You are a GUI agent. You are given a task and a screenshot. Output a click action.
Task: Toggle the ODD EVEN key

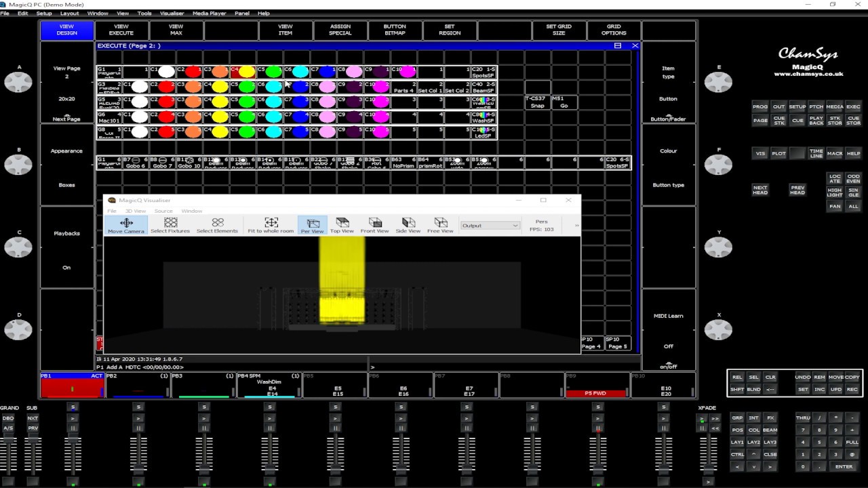pyautogui.click(x=853, y=178)
